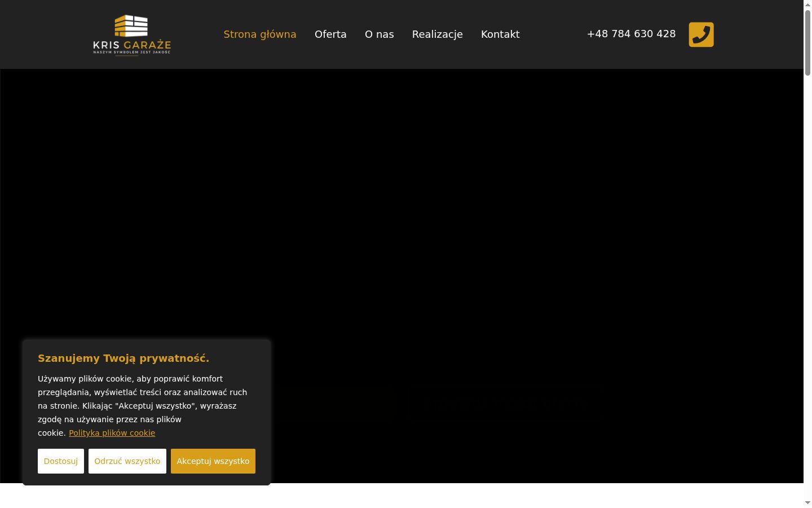Open Polityka plików cookie link
This screenshot has height=508, width=812.
click(112, 433)
